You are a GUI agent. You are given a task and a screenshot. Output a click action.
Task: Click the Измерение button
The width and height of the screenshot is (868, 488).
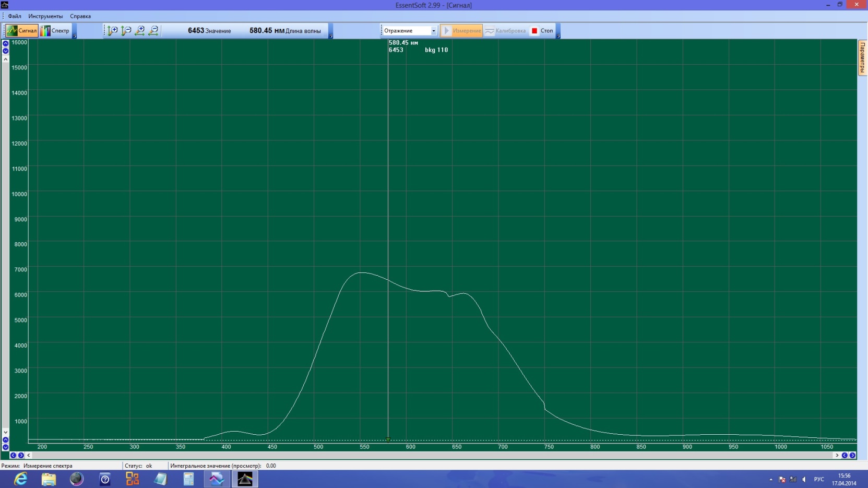tap(461, 31)
